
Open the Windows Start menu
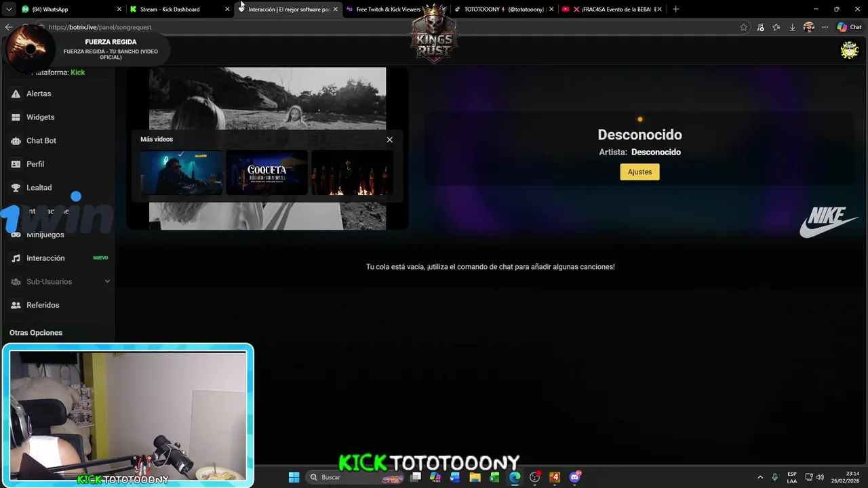tap(294, 477)
